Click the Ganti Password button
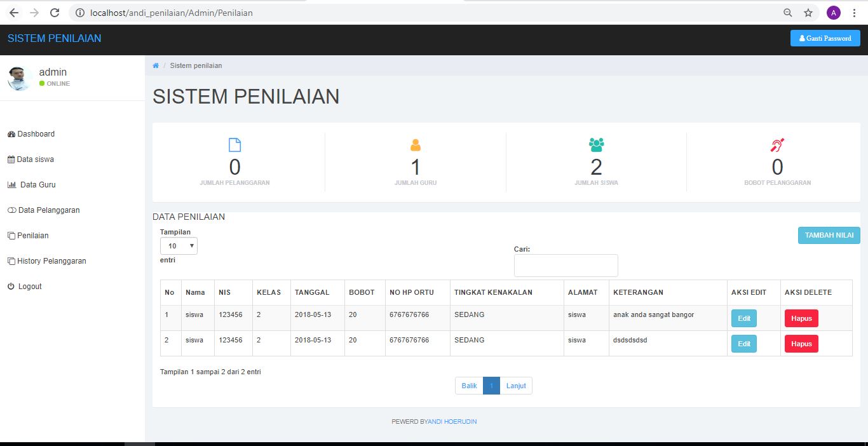This screenshot has height=446, width=868. [x=825, y=38]
